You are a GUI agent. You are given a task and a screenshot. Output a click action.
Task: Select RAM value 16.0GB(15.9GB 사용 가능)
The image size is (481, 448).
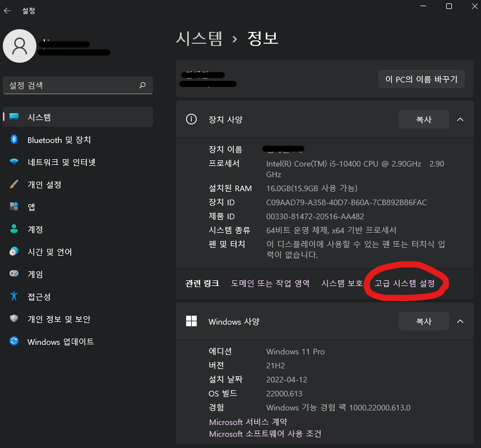pyautogui.click(x=312, y=188)
